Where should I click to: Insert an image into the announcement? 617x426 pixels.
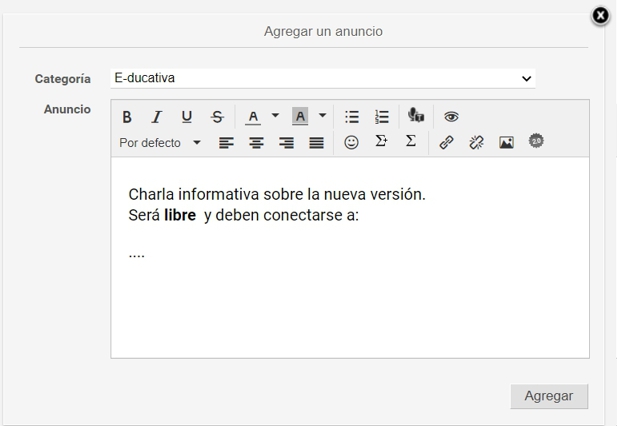click(506, 143)
